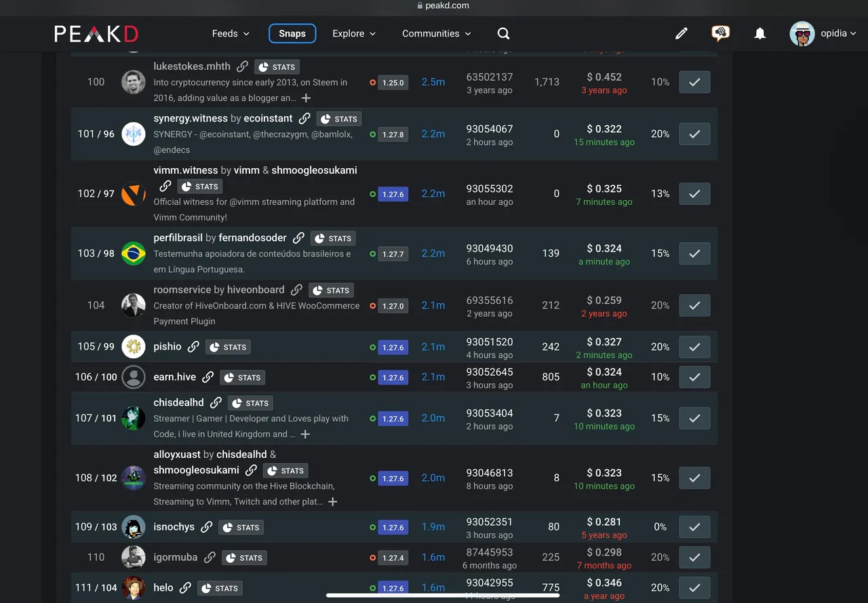Click the peakd.com address bar

tap(443, 5)
